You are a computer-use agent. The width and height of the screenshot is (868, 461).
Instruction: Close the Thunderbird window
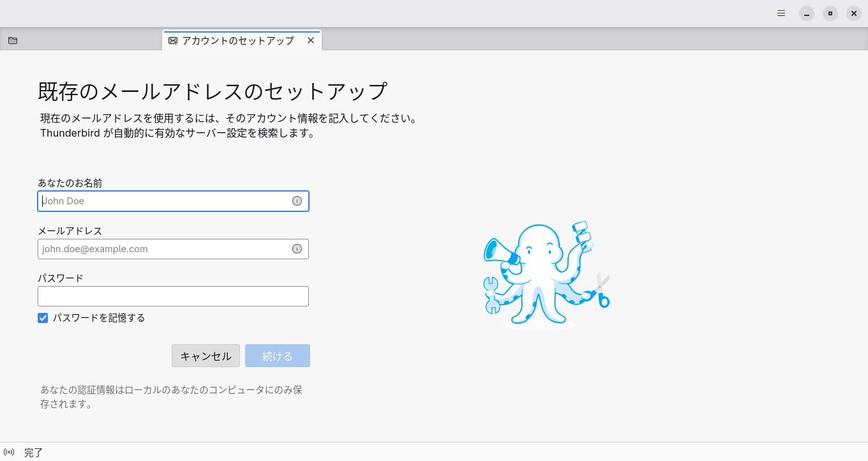(854, 13)
